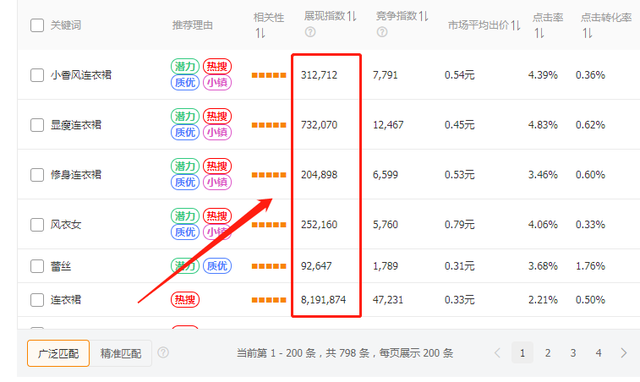Check the 显瘦连衣裙 keyword row

click(37, 125)
